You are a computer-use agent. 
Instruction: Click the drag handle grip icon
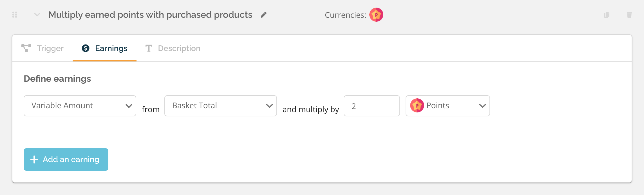[15, 15]
